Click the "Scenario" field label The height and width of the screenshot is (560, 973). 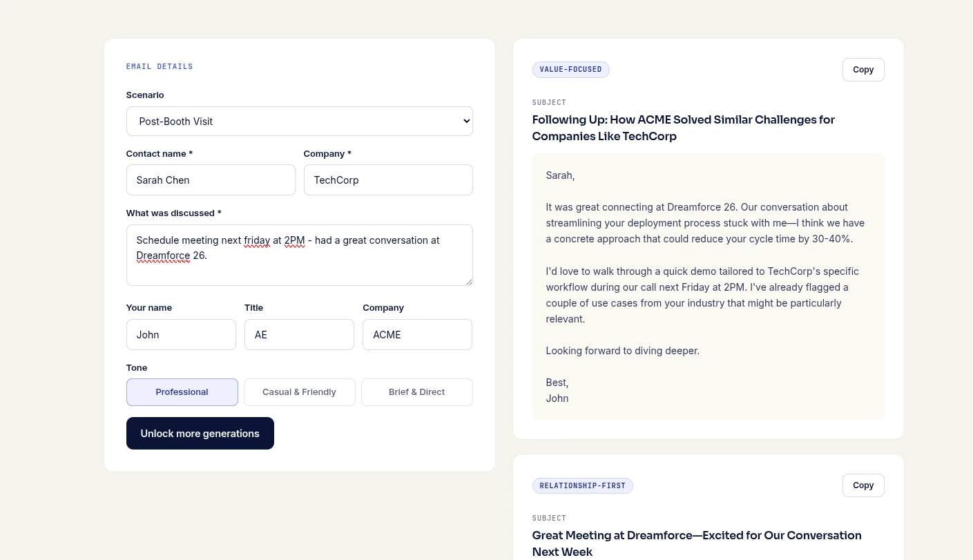[x=145, y=95]
